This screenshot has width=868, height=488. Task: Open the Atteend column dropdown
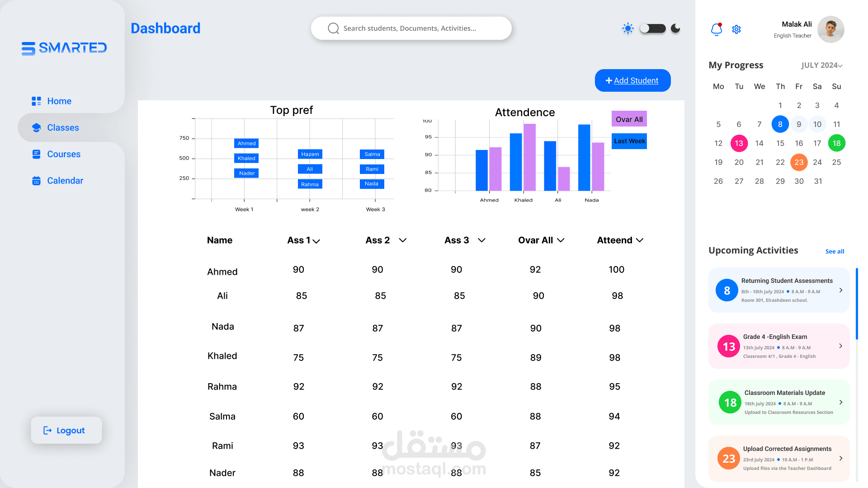[x=640, y=240]
